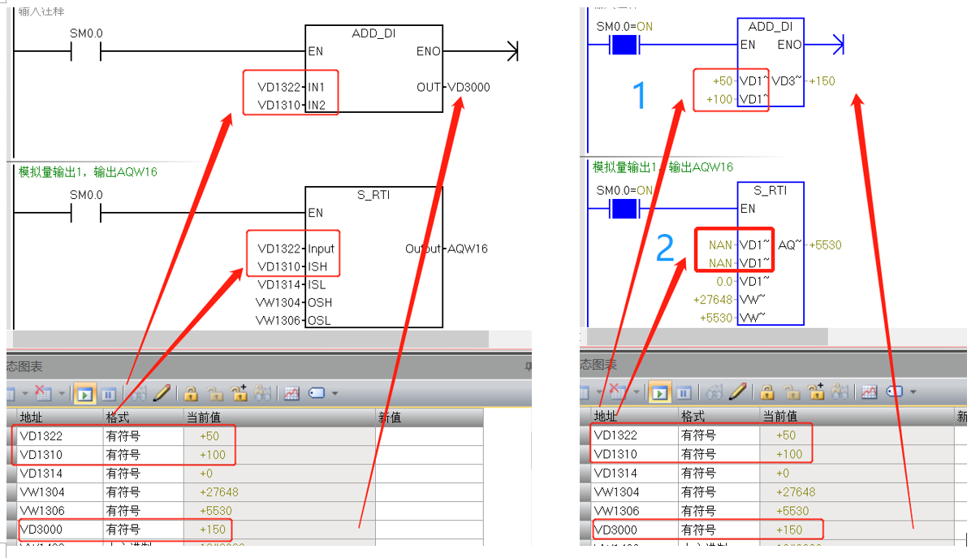The width and height of the screenshot is (980, 558).
Task: Open format cell 有符号 for VW1304 in left chart
Action: pos(144,492)
